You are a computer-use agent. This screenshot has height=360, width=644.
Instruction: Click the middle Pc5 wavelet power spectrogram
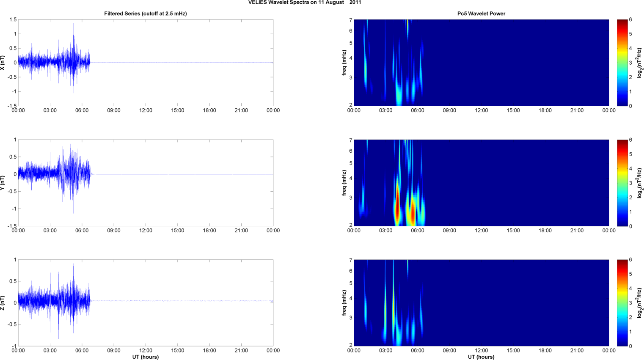[x=481, y=183]
